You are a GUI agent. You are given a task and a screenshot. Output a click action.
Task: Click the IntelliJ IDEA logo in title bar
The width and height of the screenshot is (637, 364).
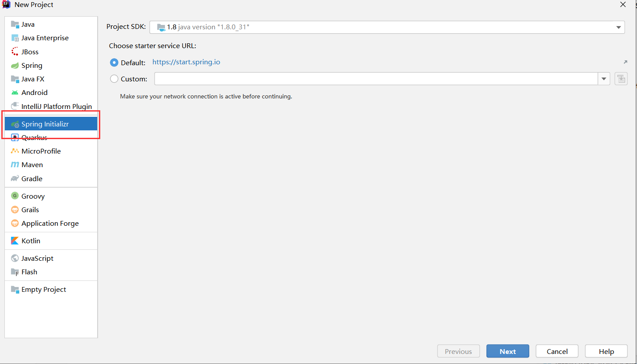click(x=6, y=5)
